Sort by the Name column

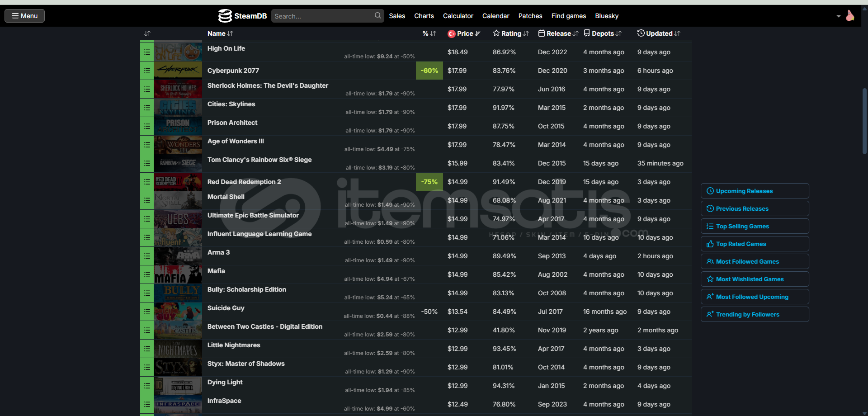point(220,33)
